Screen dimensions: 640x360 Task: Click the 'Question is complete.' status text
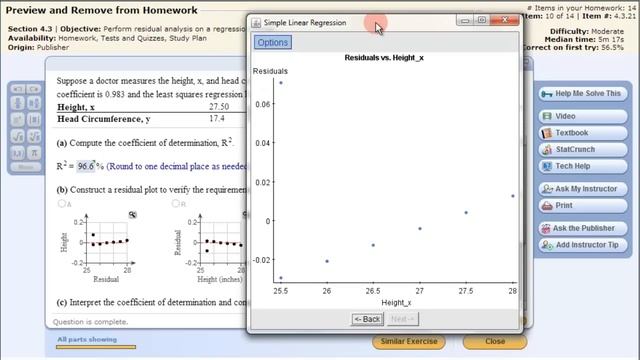(91, 322)
